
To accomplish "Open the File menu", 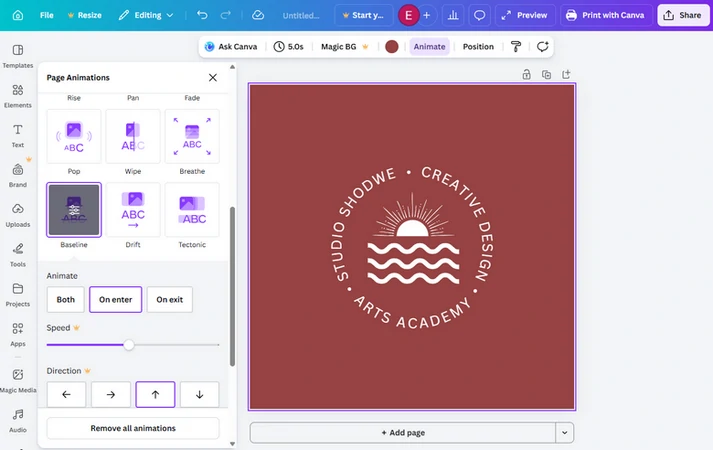I will [x=46, y=15].
